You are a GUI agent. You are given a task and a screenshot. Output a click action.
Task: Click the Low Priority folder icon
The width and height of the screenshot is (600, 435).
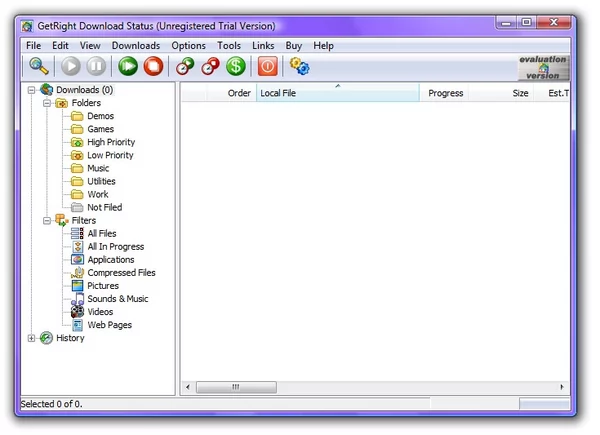click(x=77, y=155)
